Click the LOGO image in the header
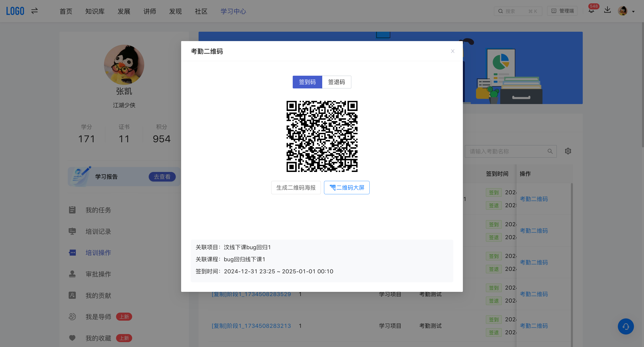The image size is (644, 347). click(x=15, y=11)
